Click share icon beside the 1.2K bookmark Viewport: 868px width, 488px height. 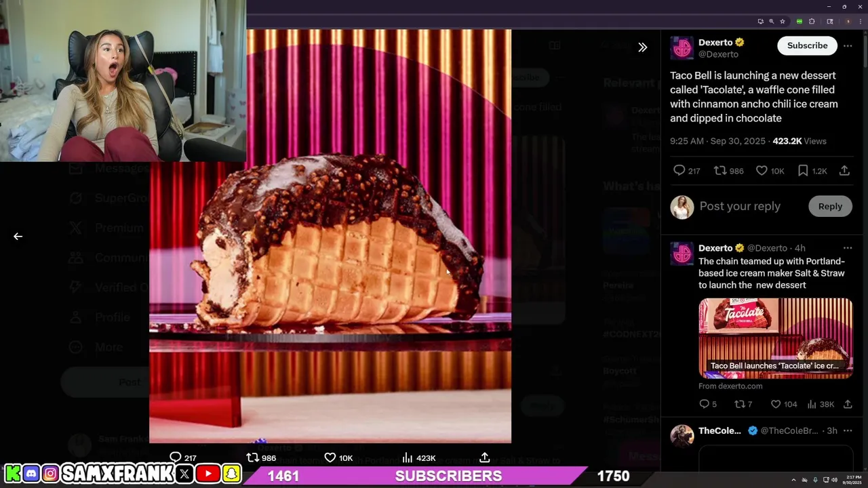pyautogui.click(x=844, y=171)
